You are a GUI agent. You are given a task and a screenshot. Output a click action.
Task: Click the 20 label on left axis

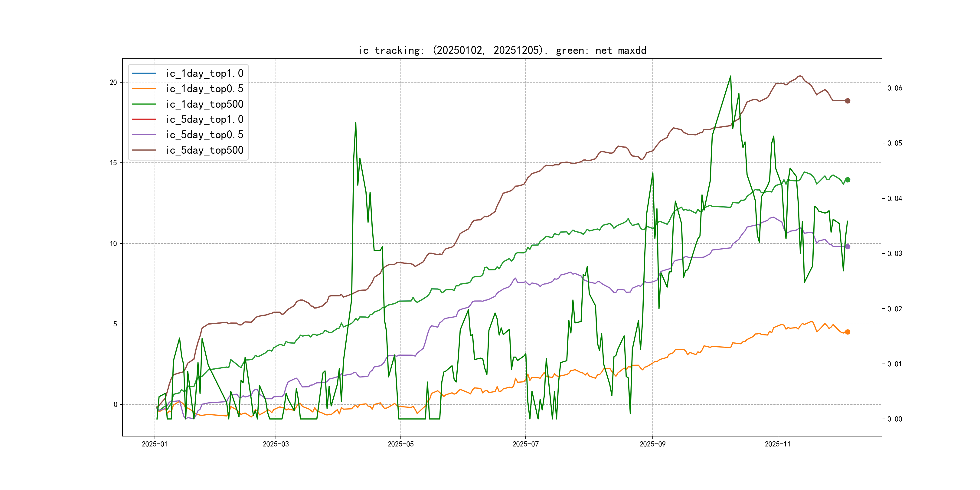click(113, 83)
